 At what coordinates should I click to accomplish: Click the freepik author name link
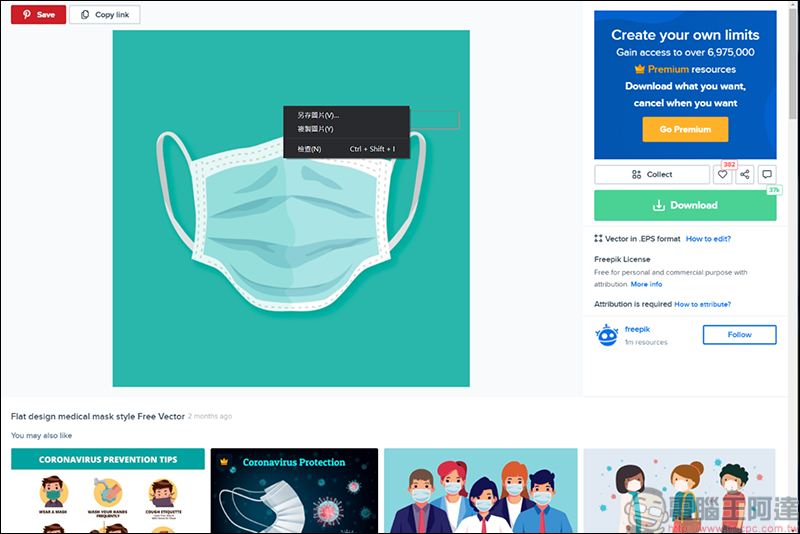(637, 329)
